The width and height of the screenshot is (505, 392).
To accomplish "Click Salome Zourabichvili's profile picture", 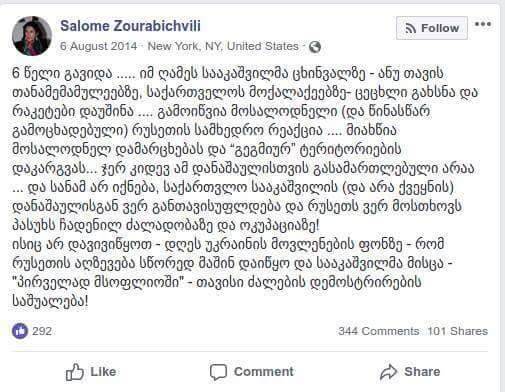I will (32, 36).
